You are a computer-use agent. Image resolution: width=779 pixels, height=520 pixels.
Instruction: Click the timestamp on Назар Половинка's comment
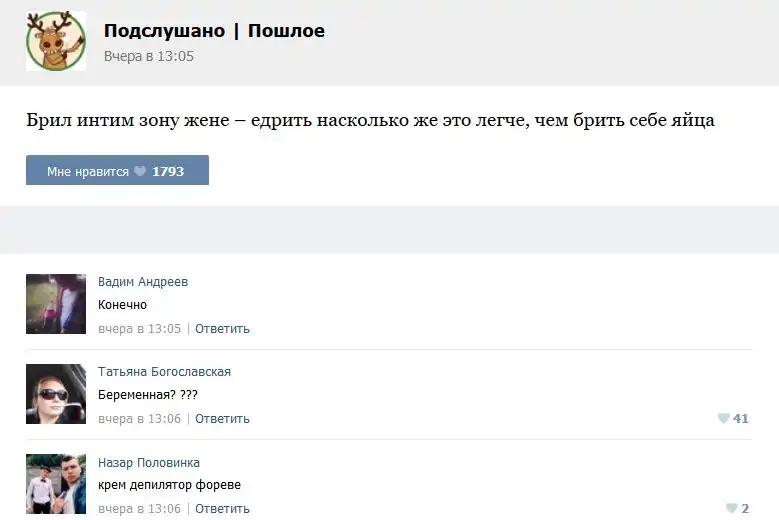139,509
